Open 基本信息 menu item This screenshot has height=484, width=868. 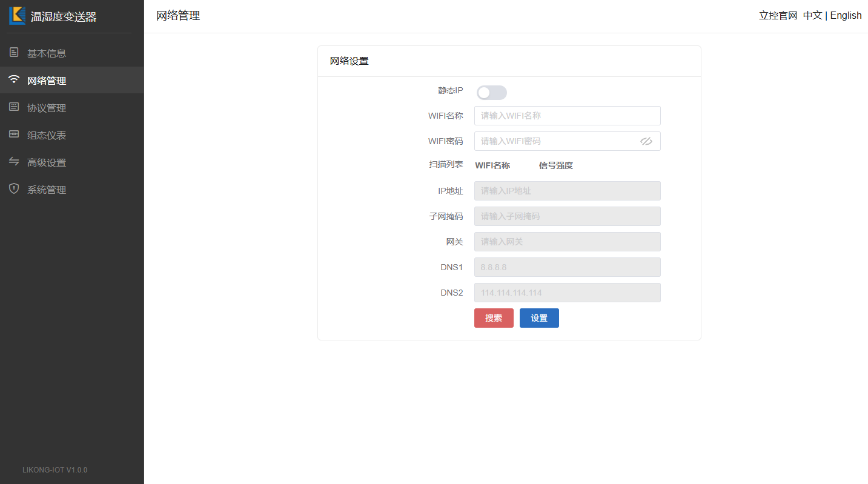(x=72, y=53)
